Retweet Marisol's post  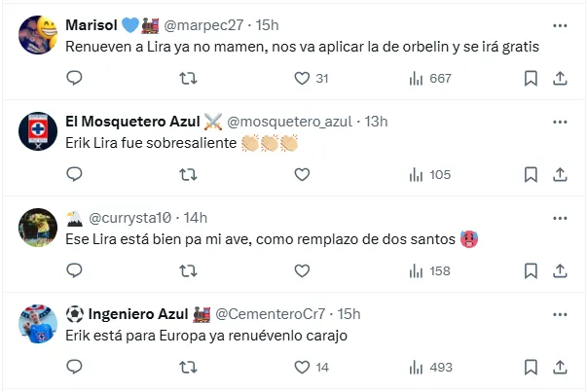188,79
